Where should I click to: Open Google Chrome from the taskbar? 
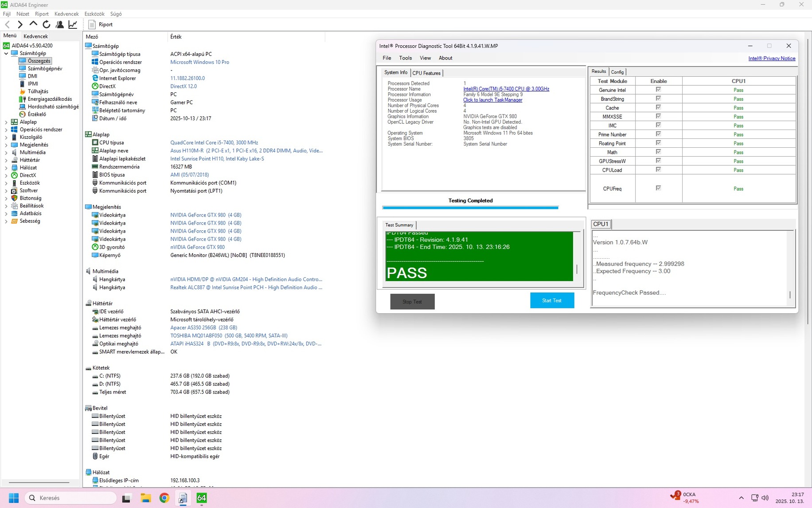click(164, 498)
